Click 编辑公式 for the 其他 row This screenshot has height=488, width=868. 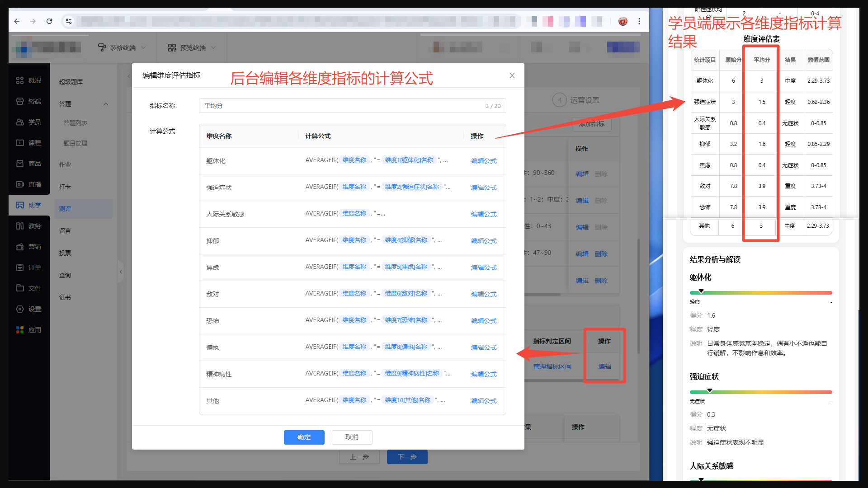pyautogui.click(x=483, y=401)
